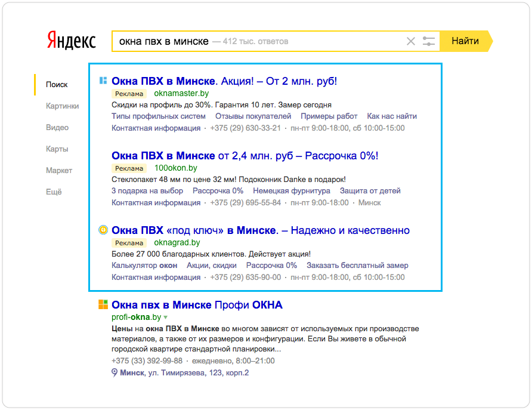Click the profi-okna.by colored squares favicon
The height and width of the screenshot is (410, 532).
pos(103,304)
